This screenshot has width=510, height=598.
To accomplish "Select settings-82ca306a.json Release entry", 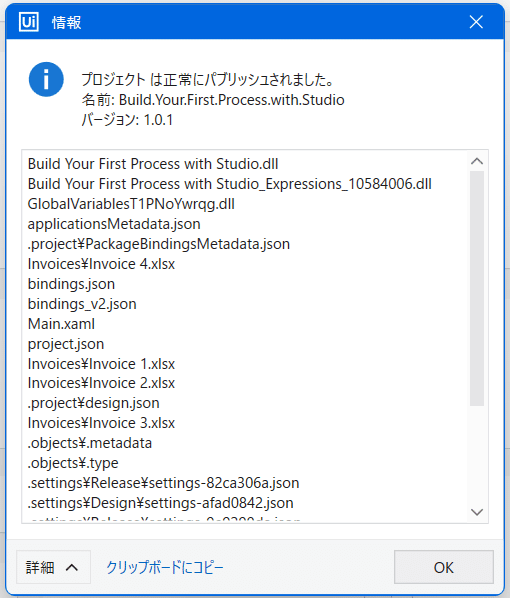I will point(163,483).
